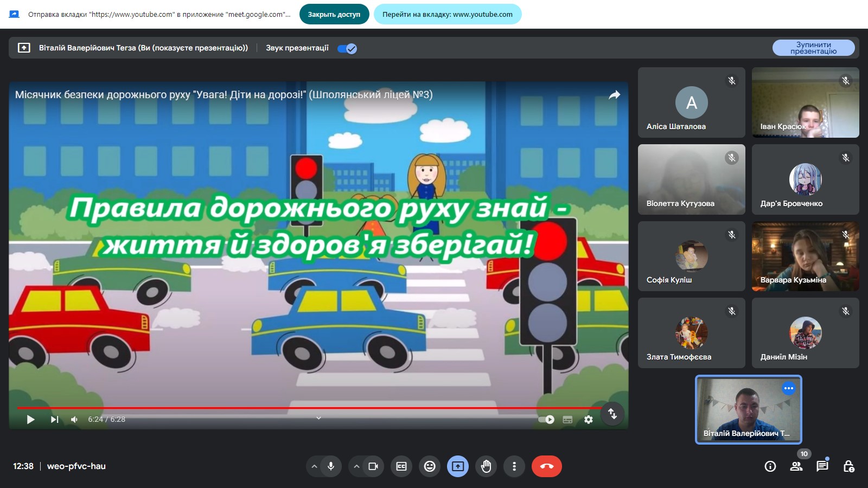This screenshot has height=488, width=868.
Task: Share the video with arrow icon
Action: tap(614, 95)
